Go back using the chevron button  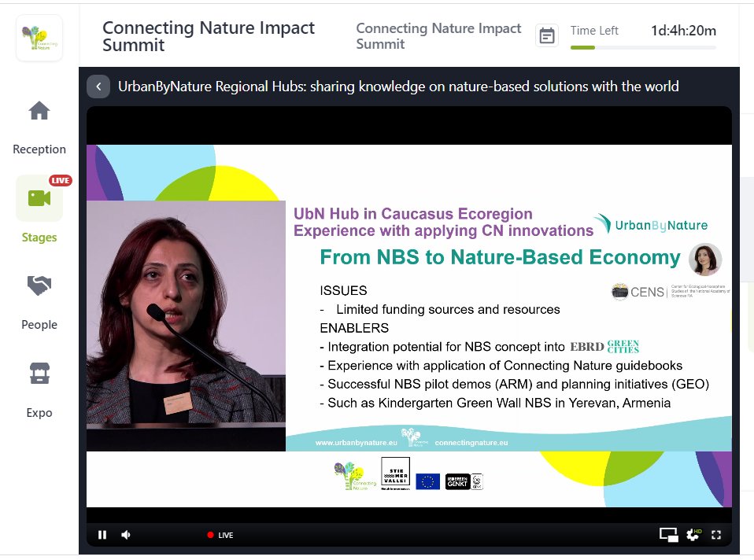click(98, 87)
